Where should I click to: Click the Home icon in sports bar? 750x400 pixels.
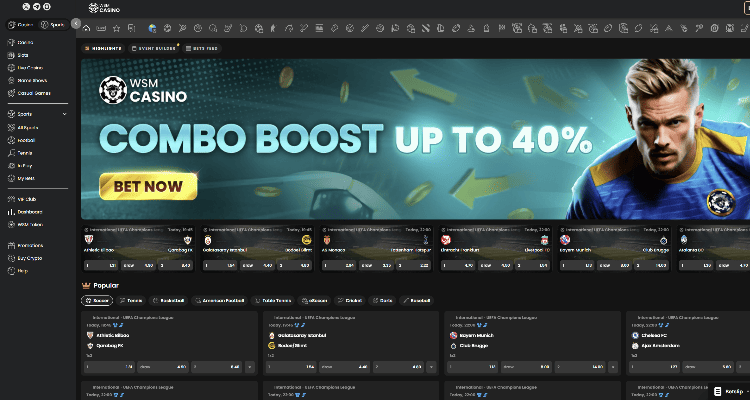pos(87,27)
